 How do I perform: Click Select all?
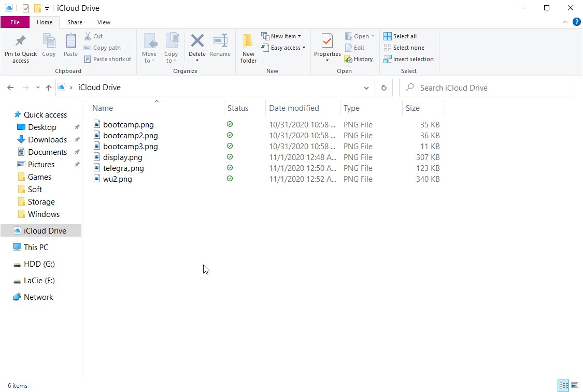coord(400,36)
